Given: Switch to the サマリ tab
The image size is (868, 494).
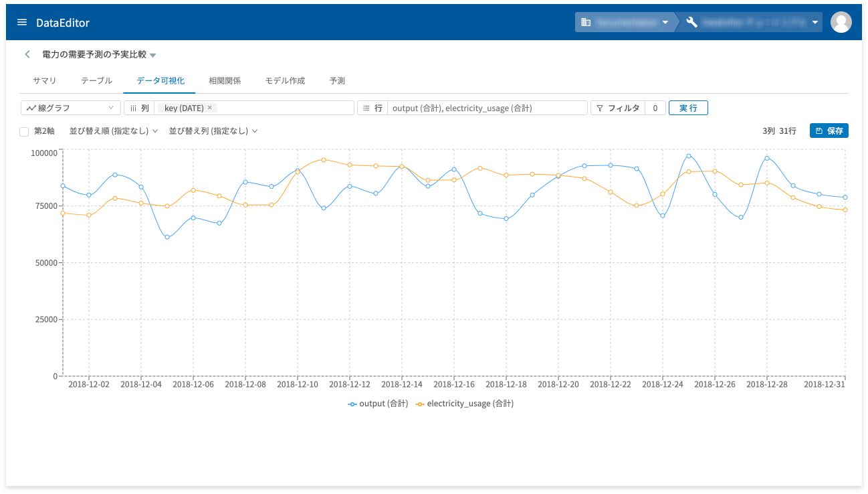Looking at the screenshot, I should pyautogui.click(x=45, y=80).
